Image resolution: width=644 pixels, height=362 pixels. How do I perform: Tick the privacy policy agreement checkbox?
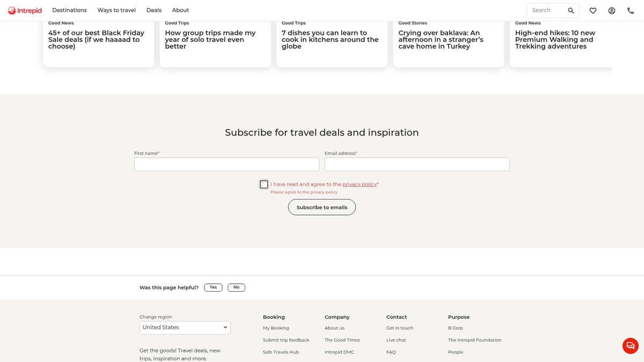[264, 184]
